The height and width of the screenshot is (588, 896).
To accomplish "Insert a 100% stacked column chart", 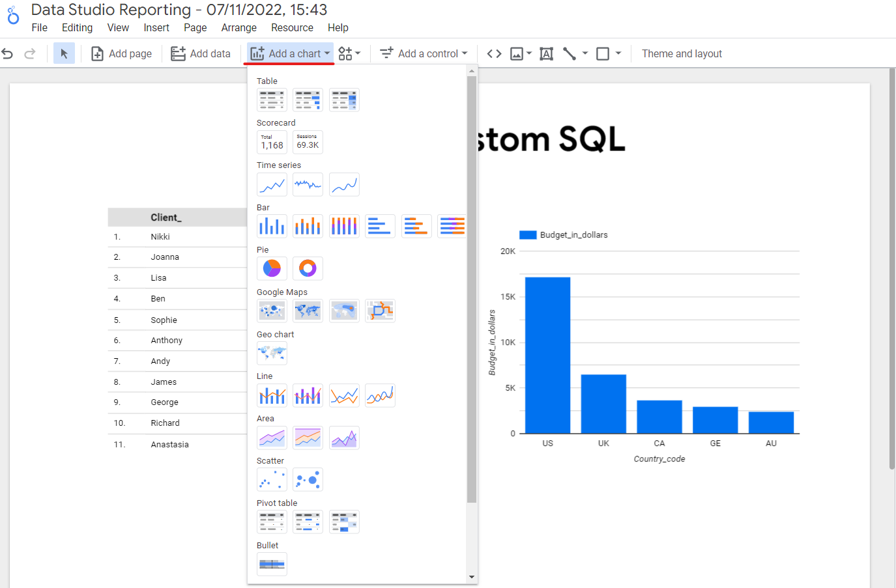I will (x=344, y=226).
